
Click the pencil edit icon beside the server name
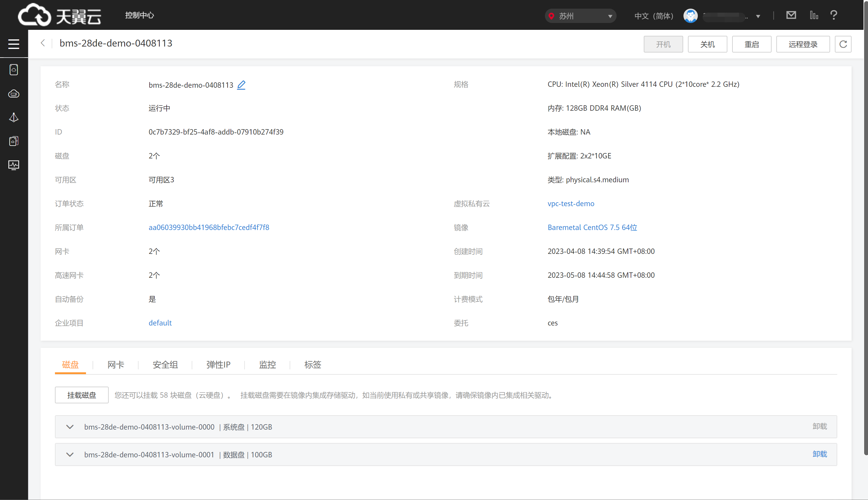pos(241,85)
